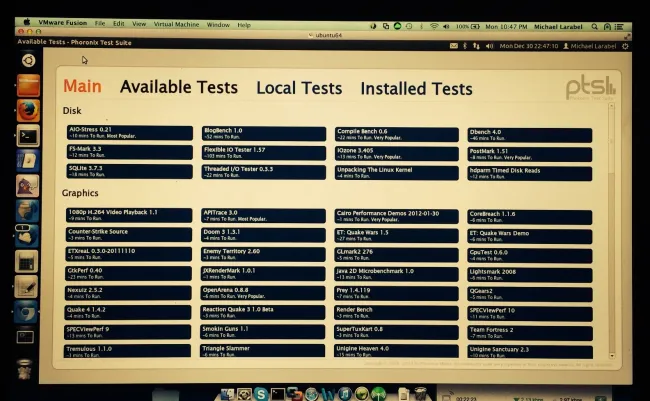Choose the IOzone disk test
This screenshot has width=650, height=401.
[x=397, y=153]
